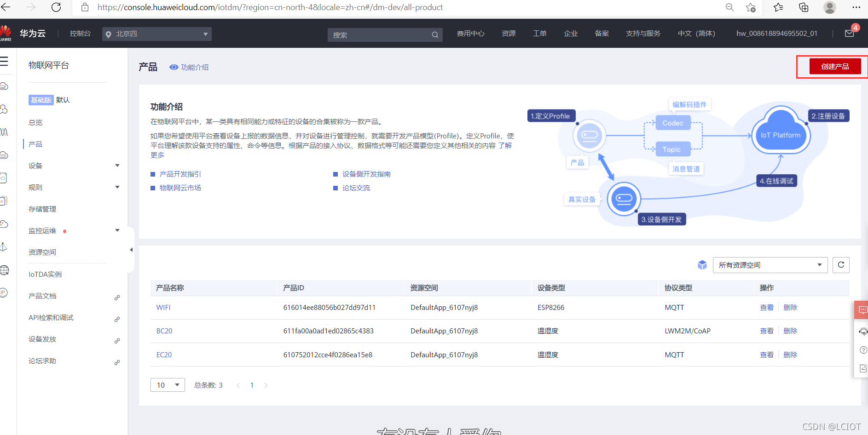Open IoTDA实例 in sidebar

pos(45,274)
